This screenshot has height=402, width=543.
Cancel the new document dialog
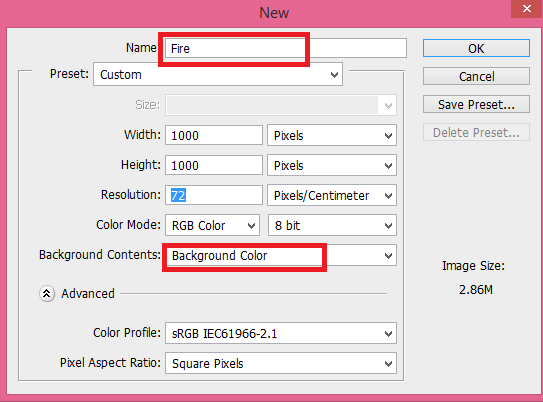point(476,76)
